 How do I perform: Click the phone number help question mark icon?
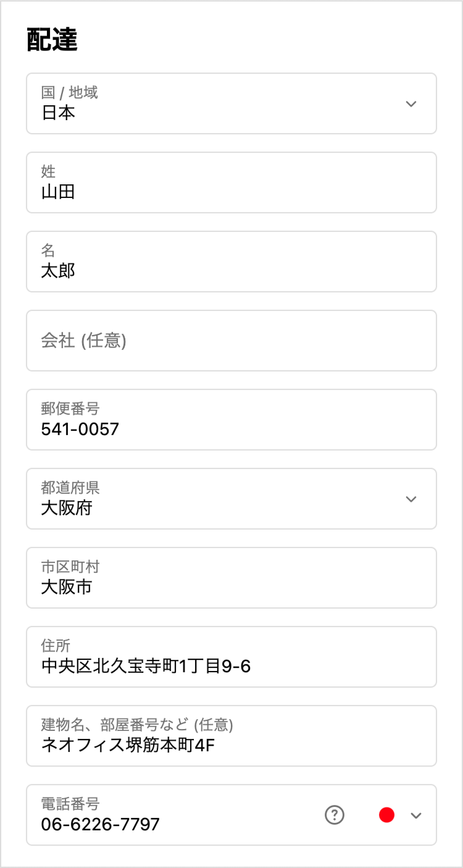(334, 815)
